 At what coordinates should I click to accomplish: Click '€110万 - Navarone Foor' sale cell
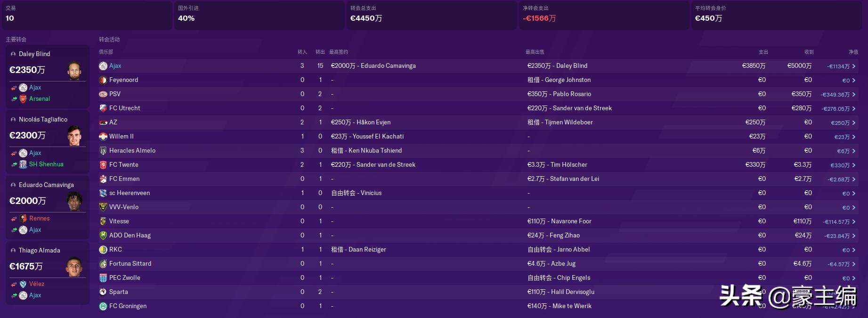pyautogui.click(x=560, y=221)
